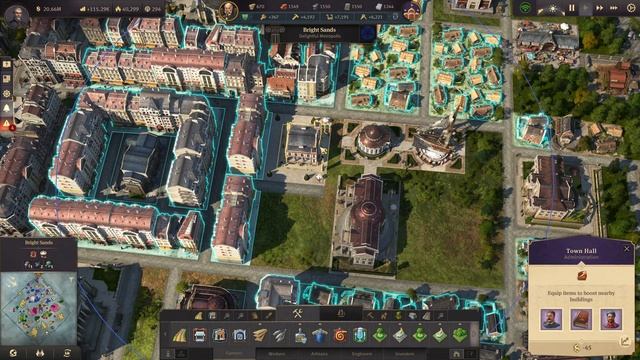This screenshot has width=640, height=360.
Task: Select the teal microphone building icon
Action: coord(360,336)
